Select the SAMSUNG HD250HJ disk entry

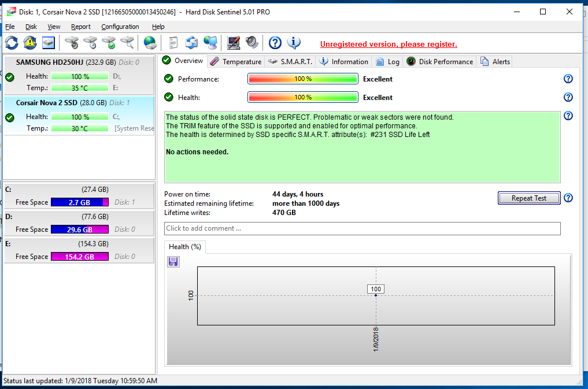(79, 75)
